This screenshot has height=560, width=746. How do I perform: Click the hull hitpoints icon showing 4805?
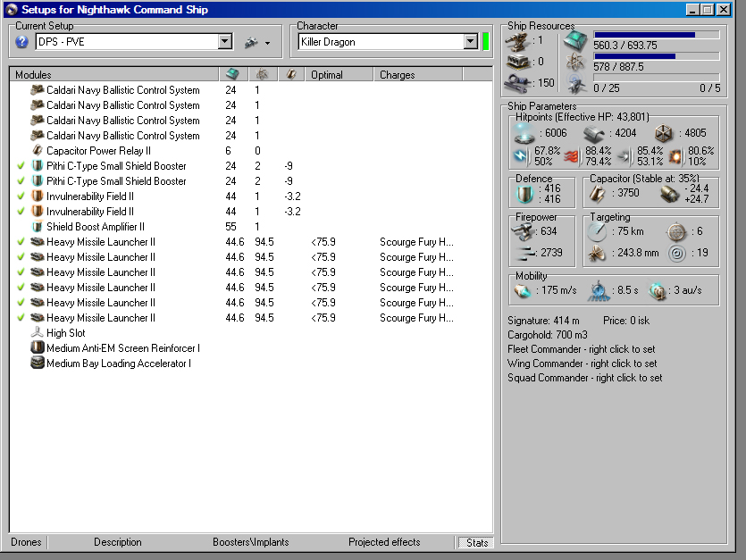pos(663,134)
